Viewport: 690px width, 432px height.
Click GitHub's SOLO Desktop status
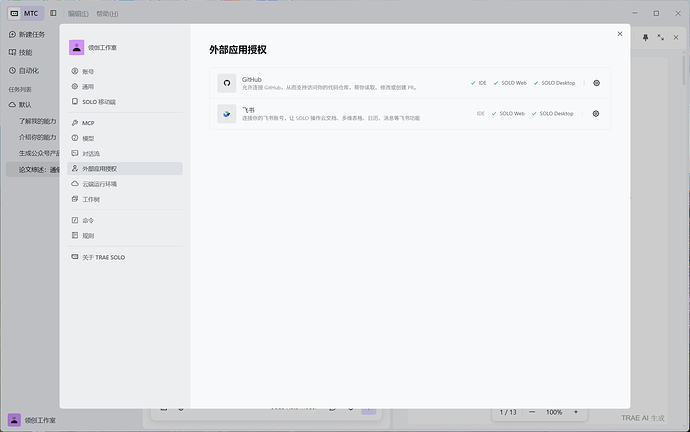click(x=554, y=83)
